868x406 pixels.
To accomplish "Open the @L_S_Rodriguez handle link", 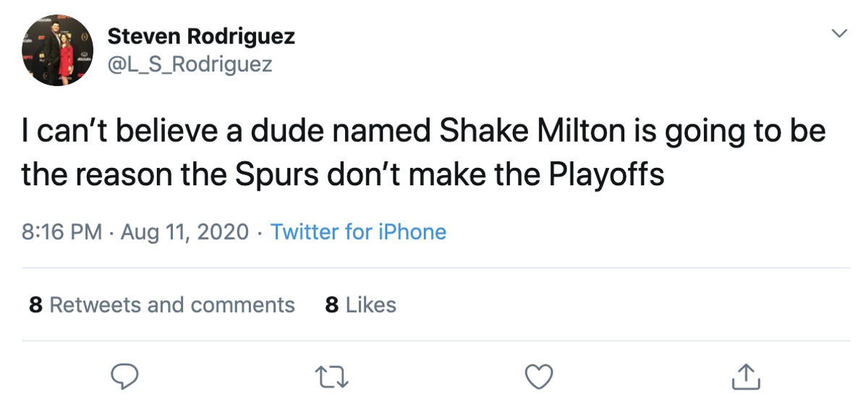I will [x=190, y=64].
